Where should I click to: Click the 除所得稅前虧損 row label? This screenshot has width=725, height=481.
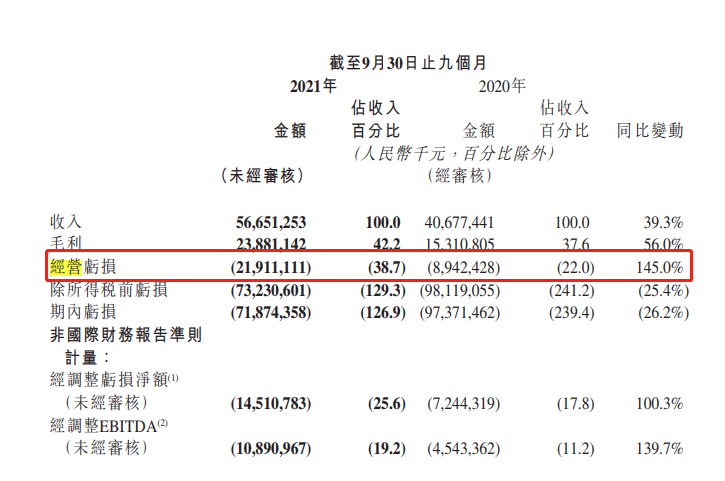[x=108, y=290]
